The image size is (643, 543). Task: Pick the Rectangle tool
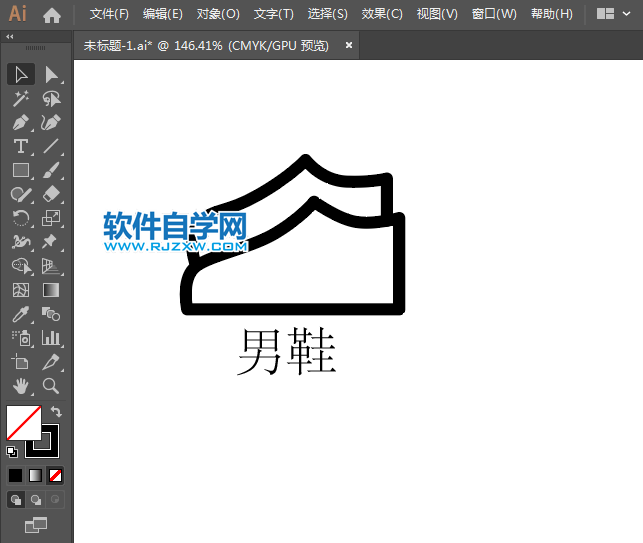(x=21, y=170)
